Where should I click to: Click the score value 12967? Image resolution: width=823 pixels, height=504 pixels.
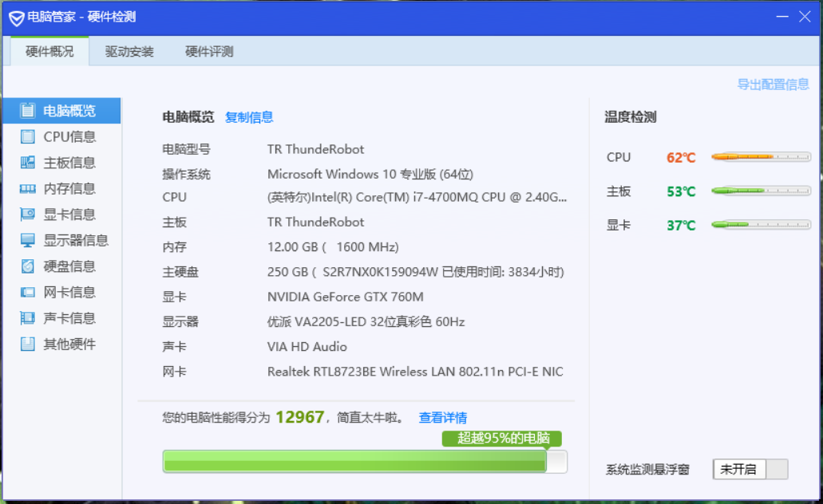tap(299, 417)
